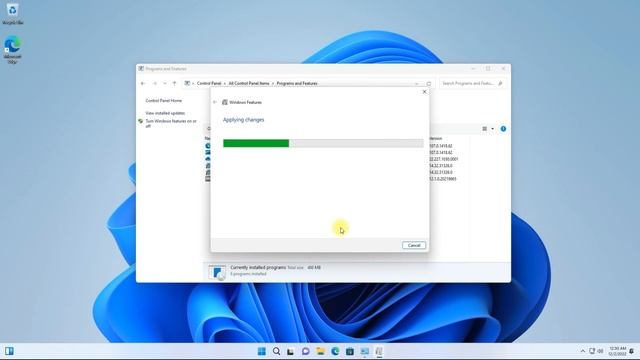
Task: Maximize the Programs and Features window
Action: (488, 69)
